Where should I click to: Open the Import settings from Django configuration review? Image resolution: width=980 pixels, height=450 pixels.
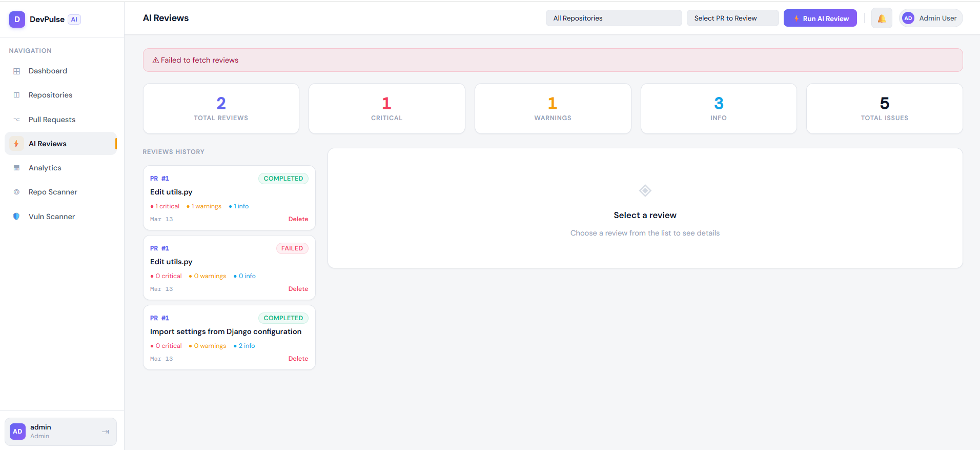pos(229,338)
